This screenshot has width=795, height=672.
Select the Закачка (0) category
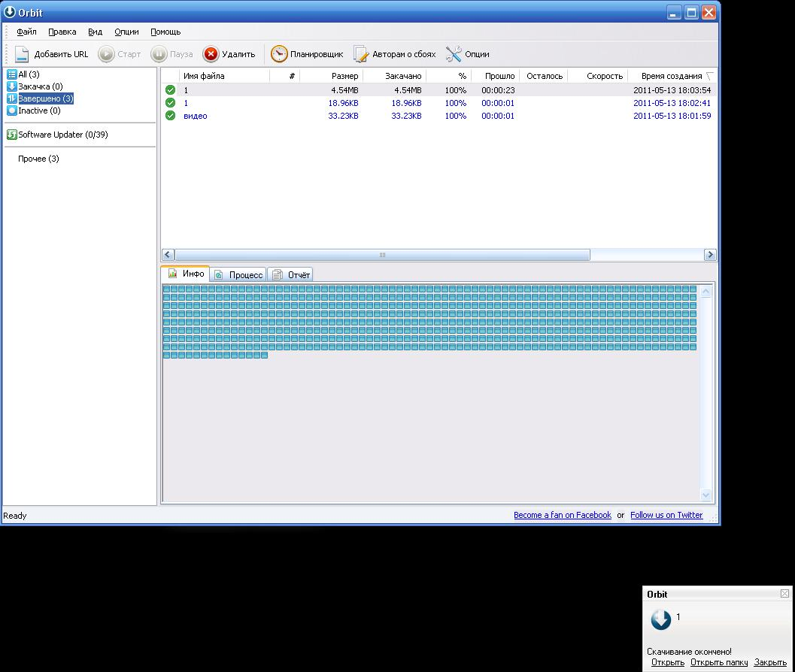(41, 86)
